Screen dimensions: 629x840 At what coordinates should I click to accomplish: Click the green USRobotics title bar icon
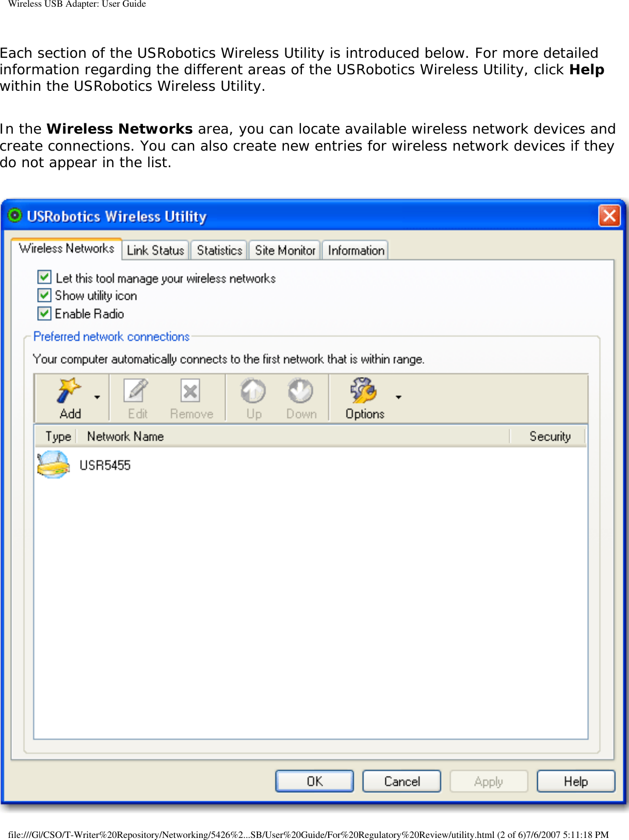[x=15, y=216]
